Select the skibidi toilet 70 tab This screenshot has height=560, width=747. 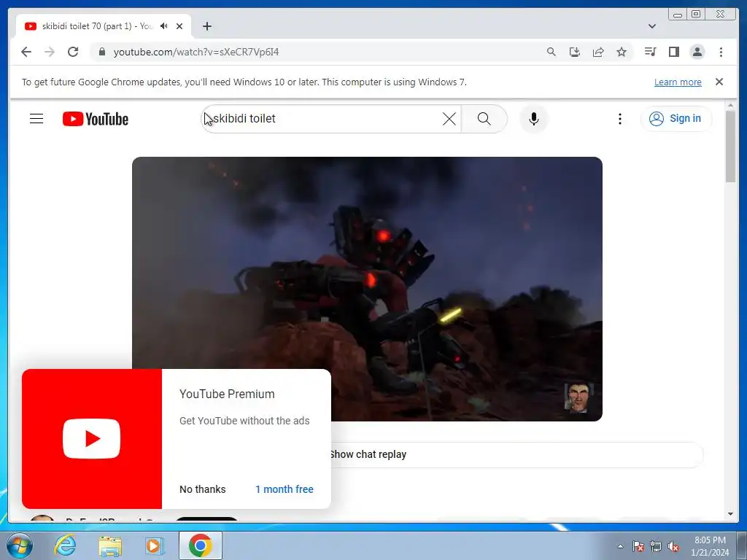[104, 26]
